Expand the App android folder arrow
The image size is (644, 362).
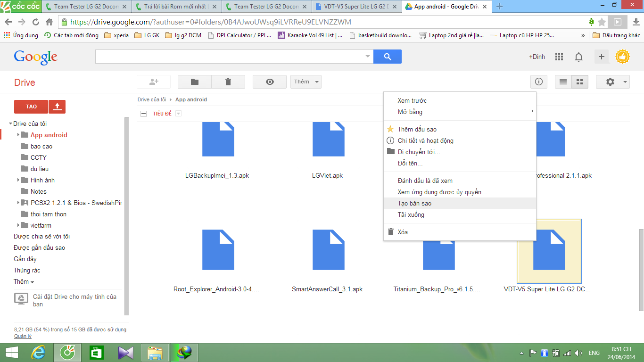tap(18, 135)
